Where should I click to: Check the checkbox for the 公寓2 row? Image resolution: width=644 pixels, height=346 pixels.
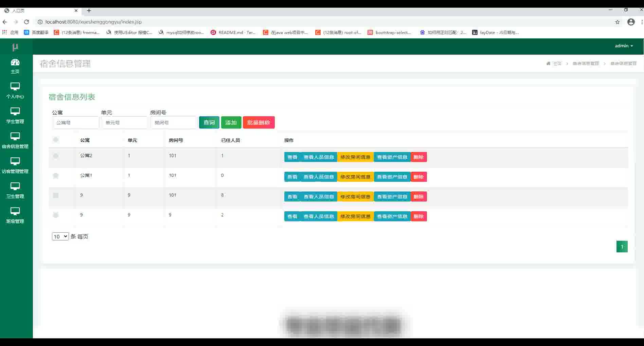click(56, 156)
